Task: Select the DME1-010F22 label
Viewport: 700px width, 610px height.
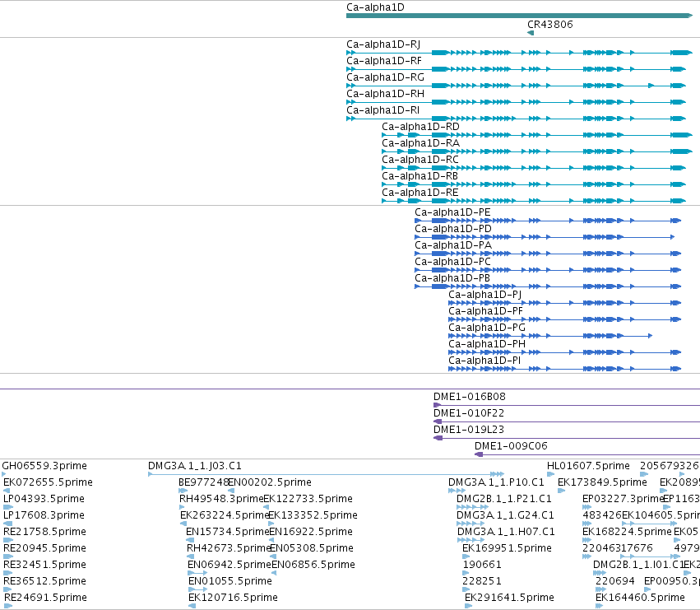Action: [469, 413]
